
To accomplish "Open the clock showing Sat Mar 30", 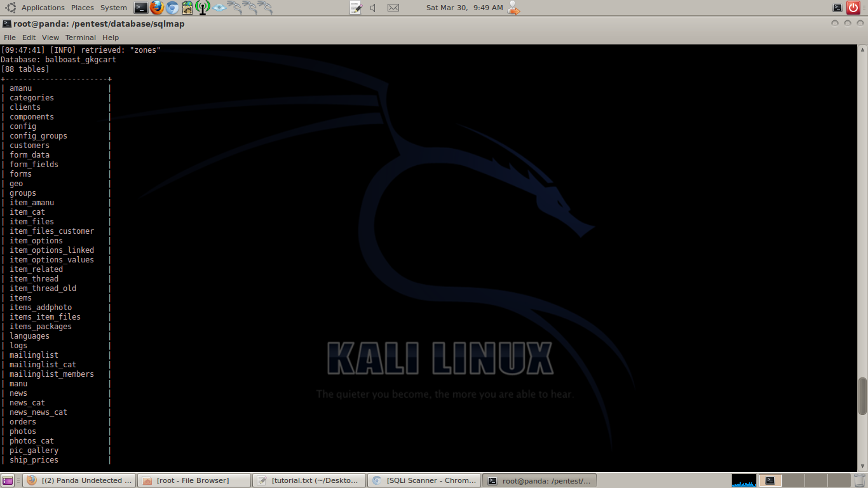I will (x=464, y=8).
